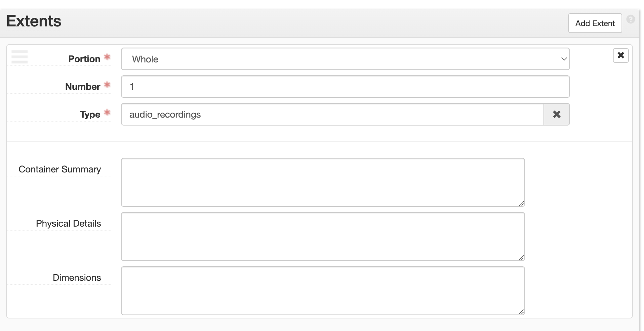Screen dimensions: 644x331
Task: Remove the extent with the X button
Action: point(621,55)
